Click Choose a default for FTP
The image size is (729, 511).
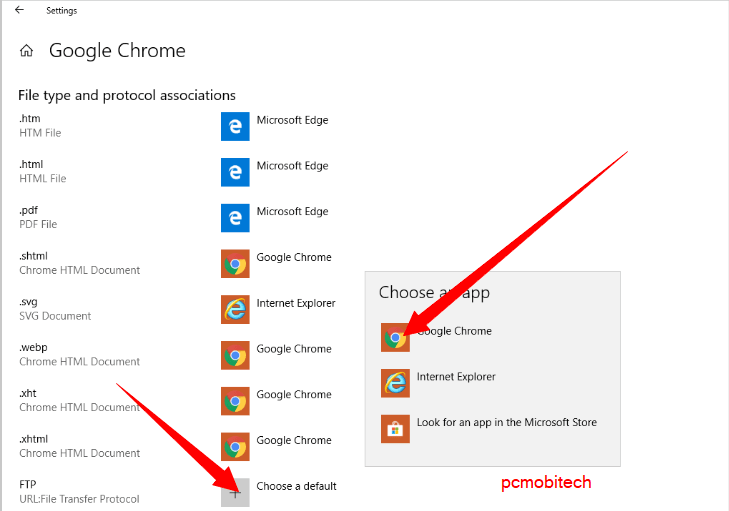(x=296, y=486)
